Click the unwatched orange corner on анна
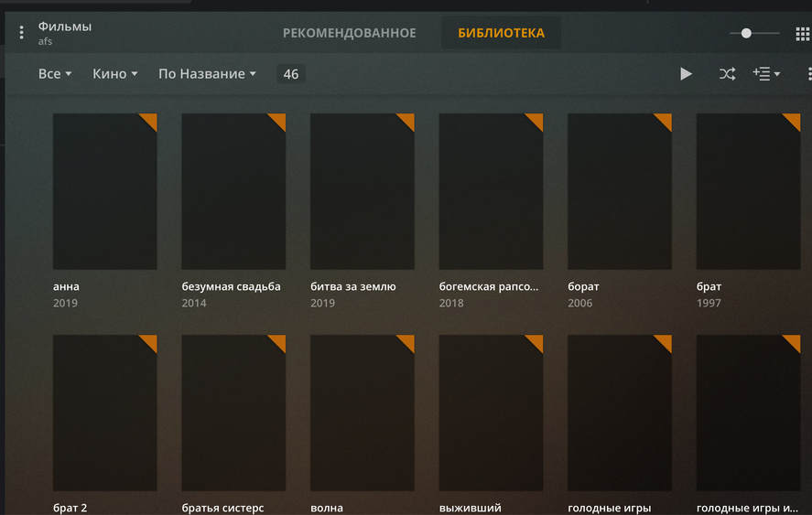This screenshot has width=812, height=515. pyautogui.click(x=150, y=120)
